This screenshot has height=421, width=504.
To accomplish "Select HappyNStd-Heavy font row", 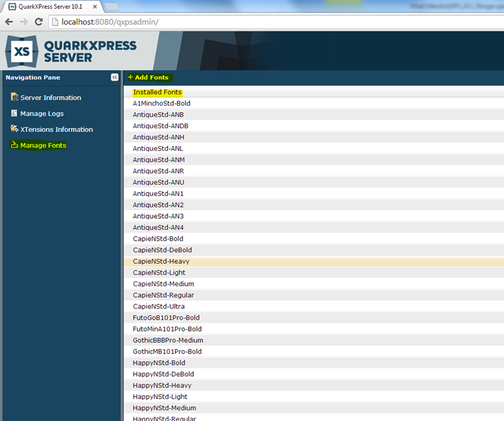I will coord(314,385).
